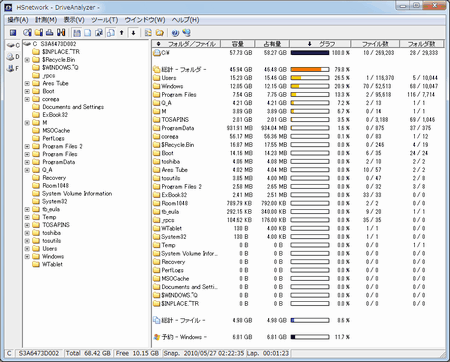Click the page with picture toolbar icon
The width and height of the screenshot is (450, 362).
point(99,33)
